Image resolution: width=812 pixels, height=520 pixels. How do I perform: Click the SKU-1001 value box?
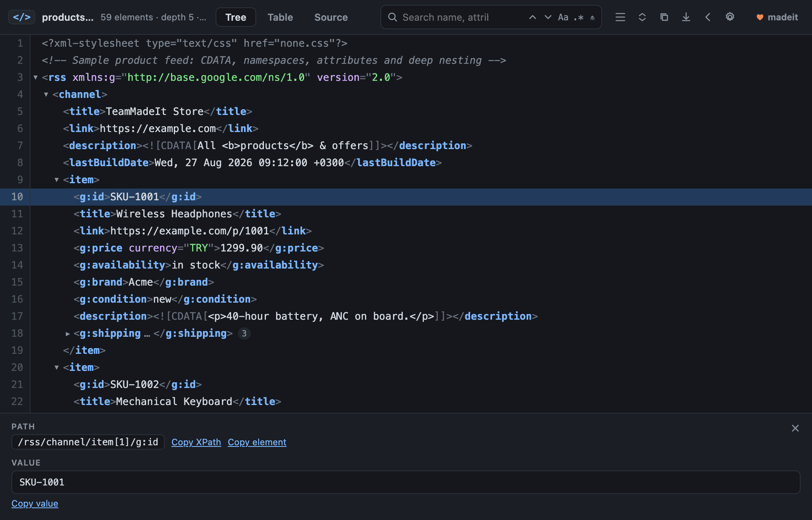pos(406,482)
